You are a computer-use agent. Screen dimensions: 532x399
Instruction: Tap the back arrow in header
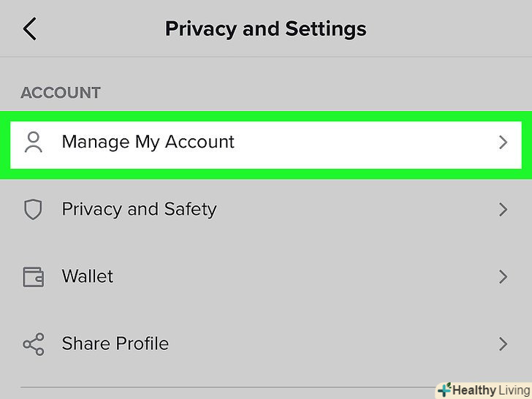pyautogui.click(x=29, y=29)
